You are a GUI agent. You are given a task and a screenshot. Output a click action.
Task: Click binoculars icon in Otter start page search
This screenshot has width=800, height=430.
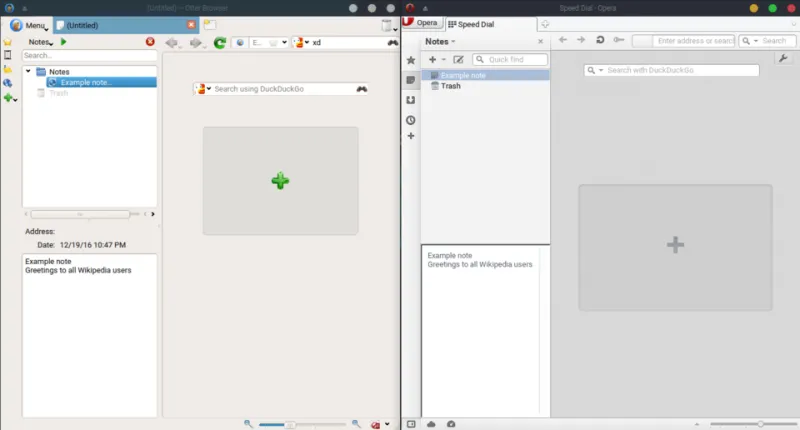click(362, 89)
